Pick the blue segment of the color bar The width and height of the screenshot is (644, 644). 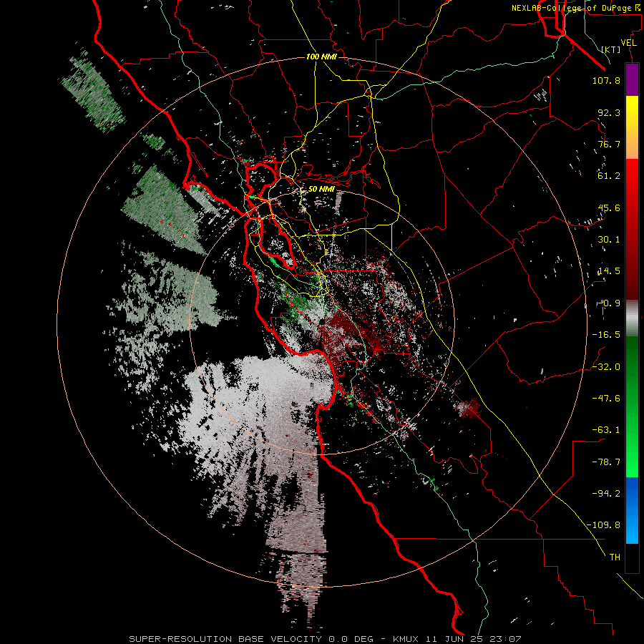[632, 510]
